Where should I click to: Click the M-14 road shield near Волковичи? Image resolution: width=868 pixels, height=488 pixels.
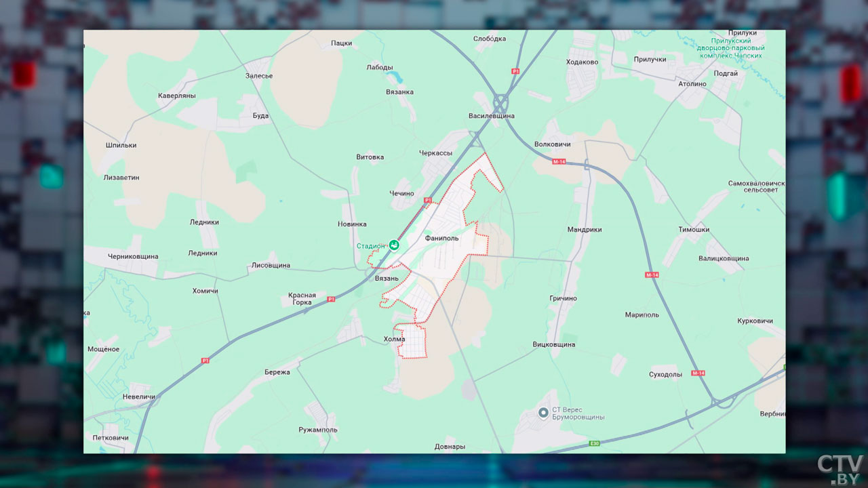[x=559, y=162]
